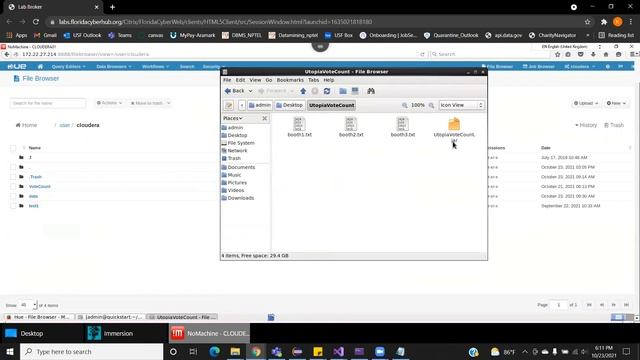
Task: Open the Back history dropdown arrow
Action: click(250, 91)
